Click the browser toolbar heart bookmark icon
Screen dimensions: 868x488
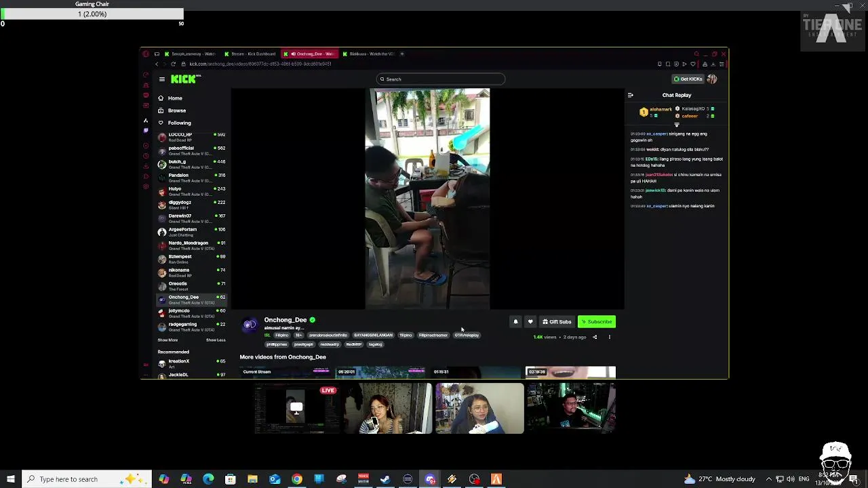pos(692,64)
